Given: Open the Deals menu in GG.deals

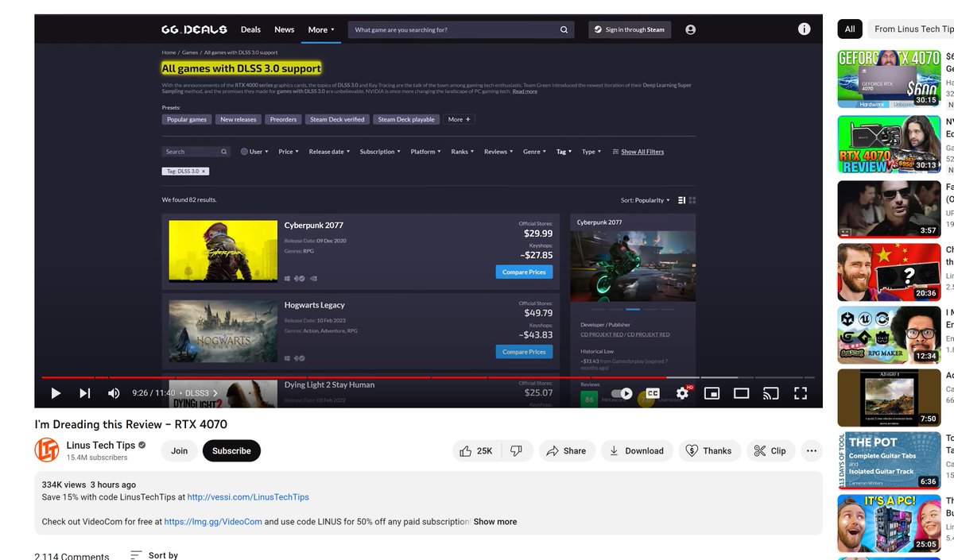Looking at the screenshot, I should [x=250, y=29].
